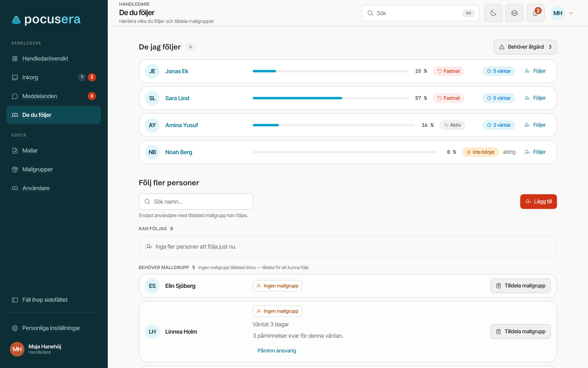Click 5 väntar badge for Jonas Ek
The height and width of the screenshot is (368, 588).
click(499, 71)
